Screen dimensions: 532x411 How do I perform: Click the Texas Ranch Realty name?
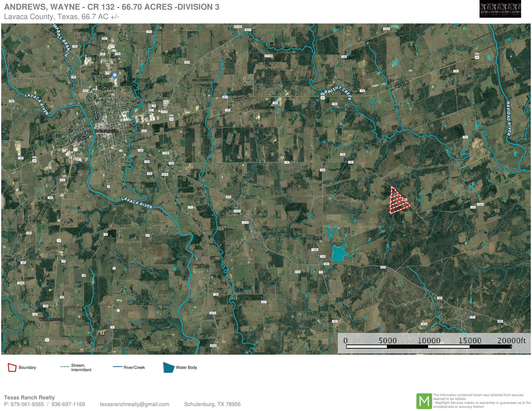[29, 397]
